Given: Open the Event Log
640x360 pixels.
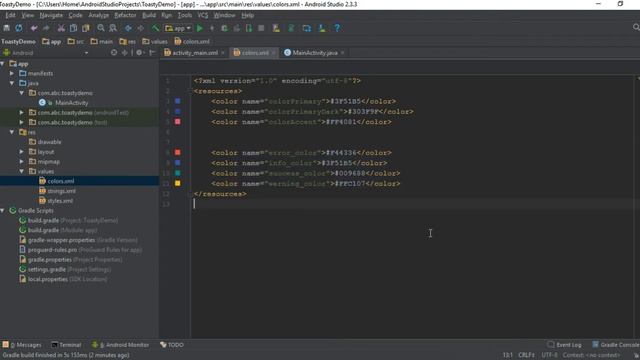Looking at the screenshot, I should [564, 345].
